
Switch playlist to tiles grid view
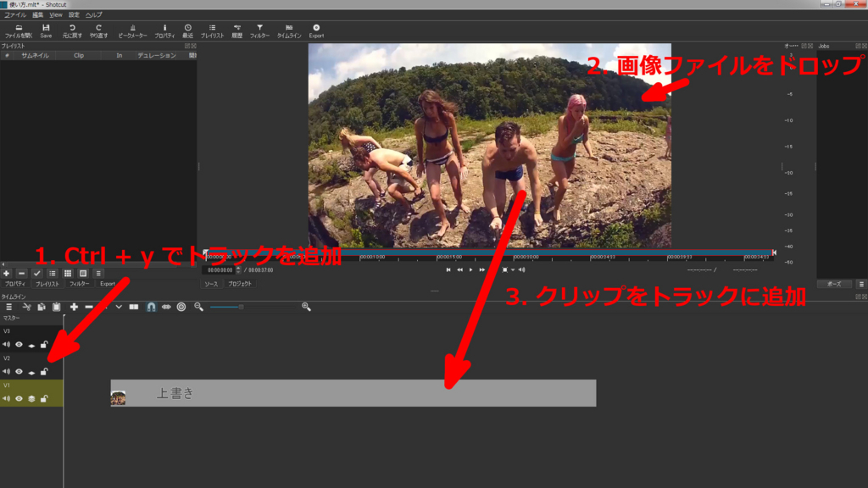(68, 274)
